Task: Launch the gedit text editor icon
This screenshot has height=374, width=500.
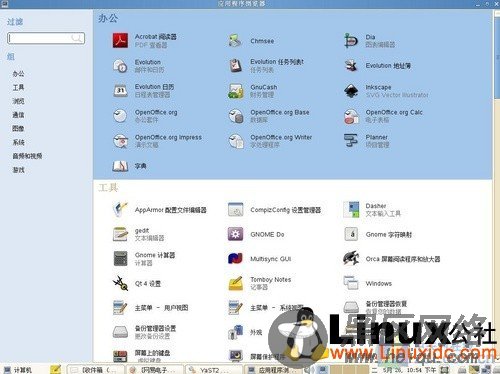Action: point(120,234)
